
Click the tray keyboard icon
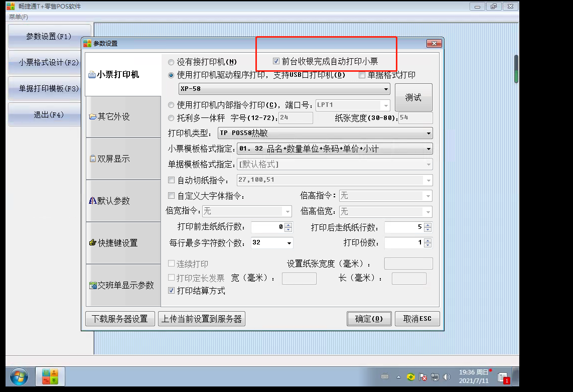[x=385, y=376]
